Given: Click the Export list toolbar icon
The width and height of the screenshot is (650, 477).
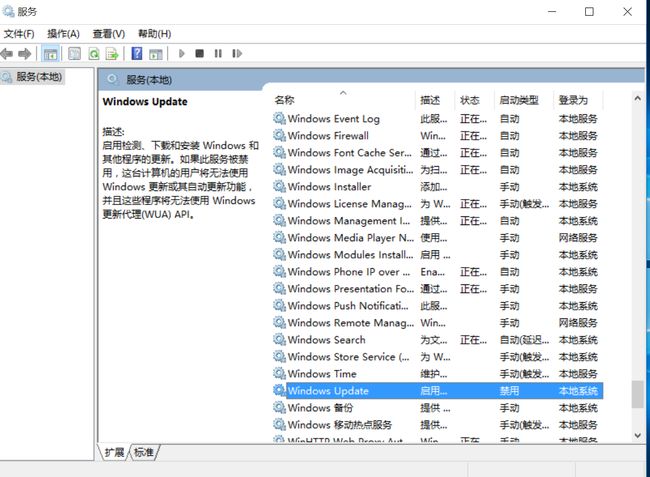Looking at the screenshot, I should click(112, 54).
